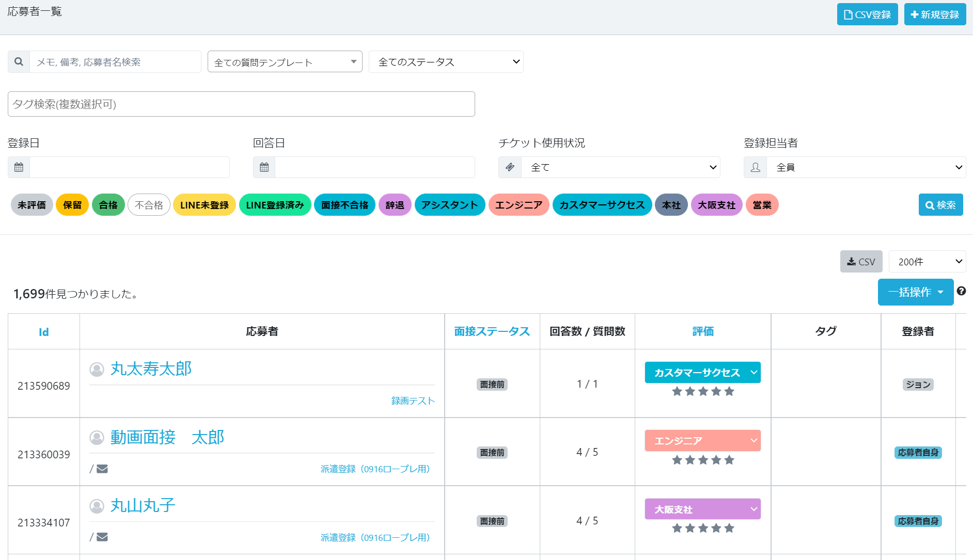Click the ticket icon beside ticket usage
Screen dimensions: 973x560
pos(510,167)
